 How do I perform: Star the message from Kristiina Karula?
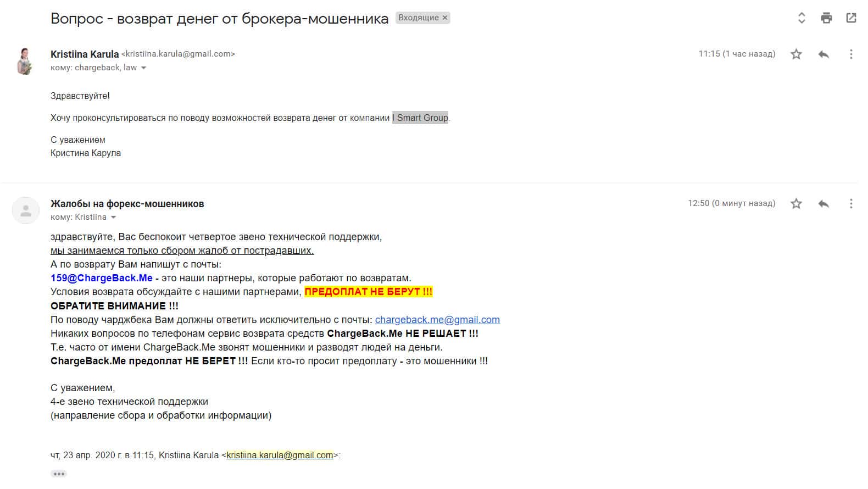point(796,54)
